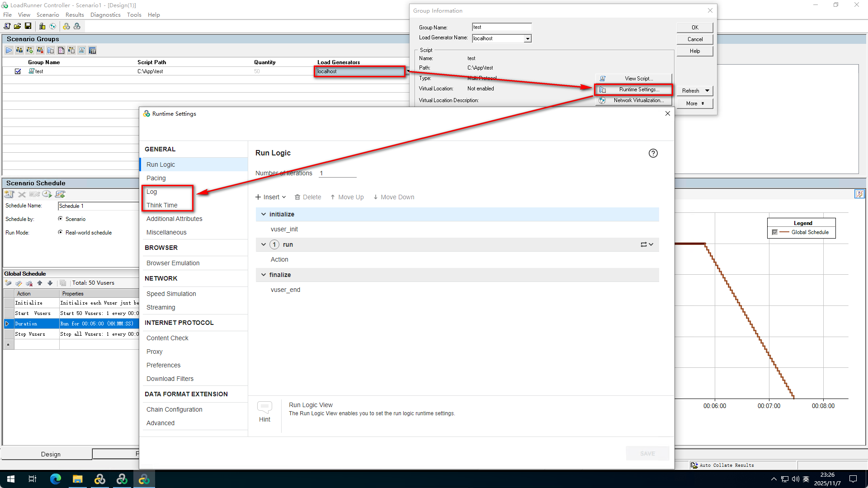This screenshot has width=868, height=488.
Task: Select the Scenario schedule-by radio button
Action: tap(60, 219)
